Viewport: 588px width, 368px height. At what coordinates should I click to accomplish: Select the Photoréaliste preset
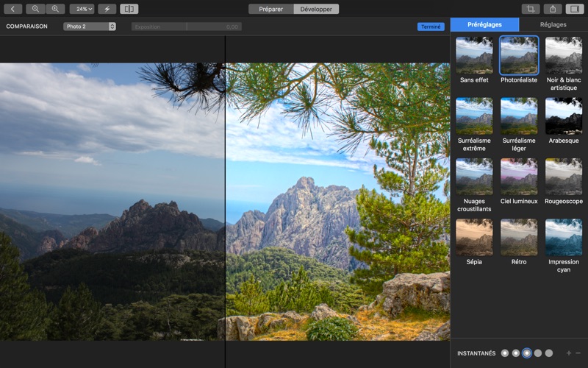tap(519, 60)
